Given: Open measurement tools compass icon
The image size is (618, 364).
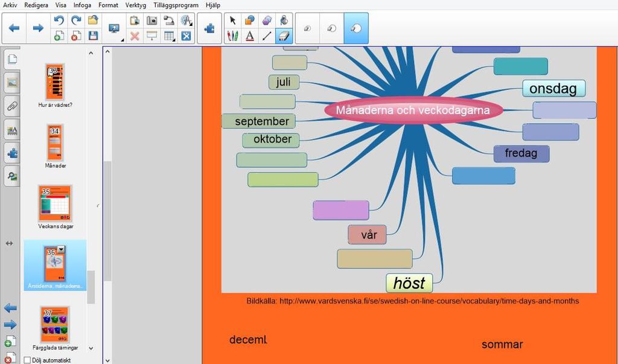Looking at the screenshot, I should (186, 21).
